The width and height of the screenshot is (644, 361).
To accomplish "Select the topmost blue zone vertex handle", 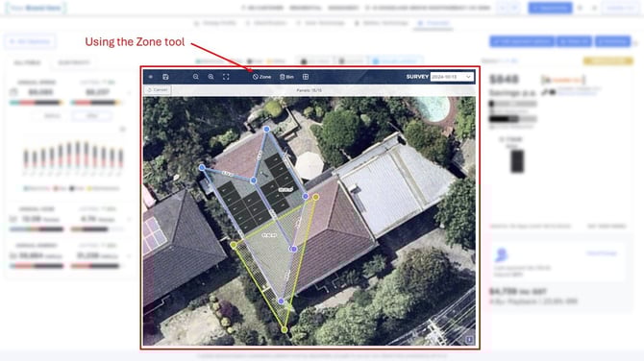I will point(266,129).
